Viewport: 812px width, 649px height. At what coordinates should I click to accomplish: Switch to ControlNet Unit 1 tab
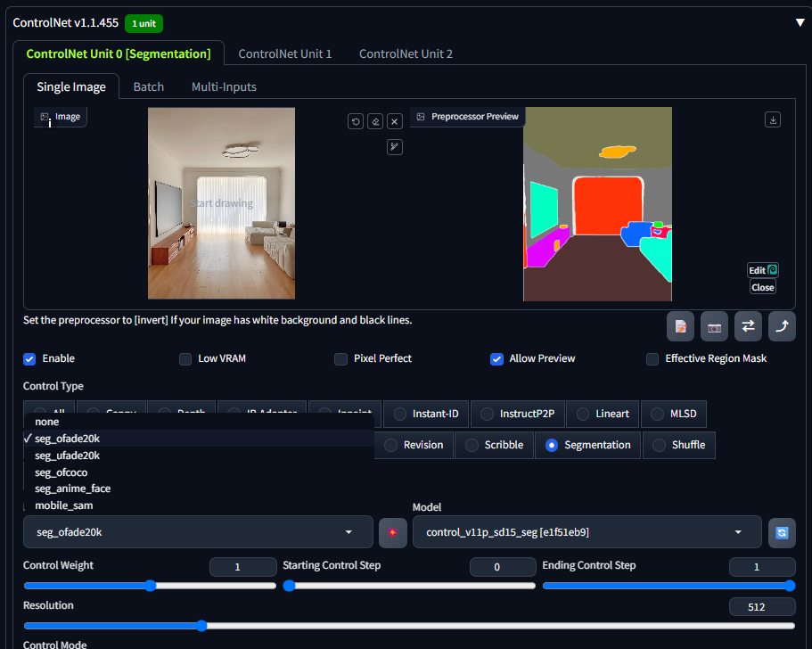[x=285, y=53]
